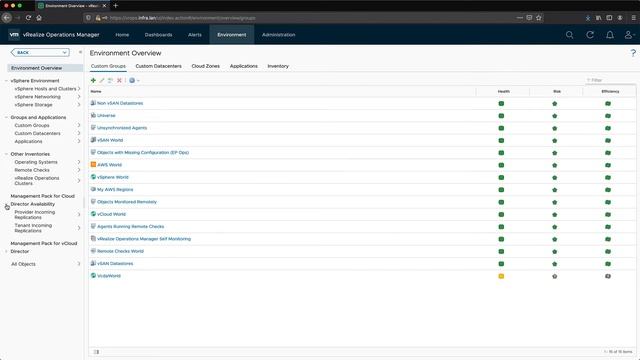Open the Non vSAN Datastores group link

[x=120, y=103]
